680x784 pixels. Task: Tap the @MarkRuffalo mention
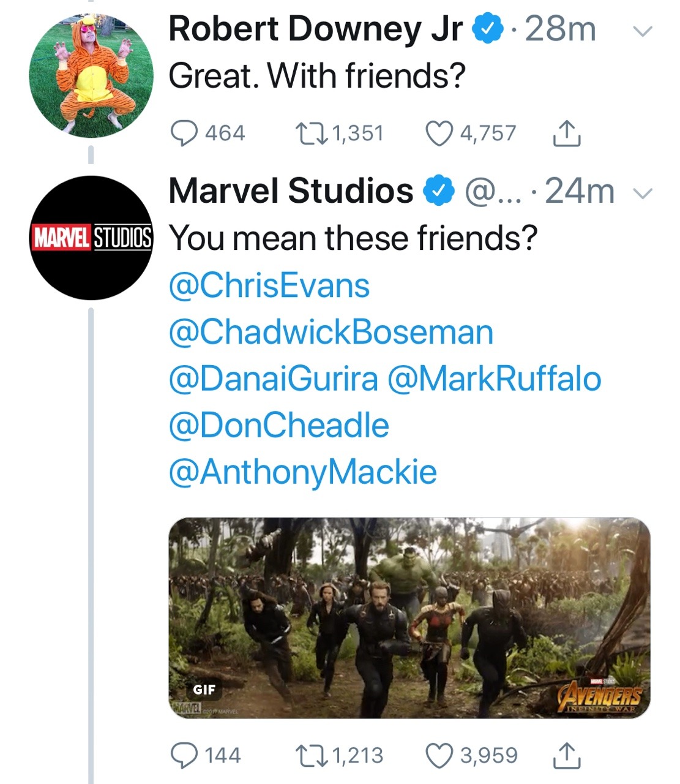pos(494,379)
